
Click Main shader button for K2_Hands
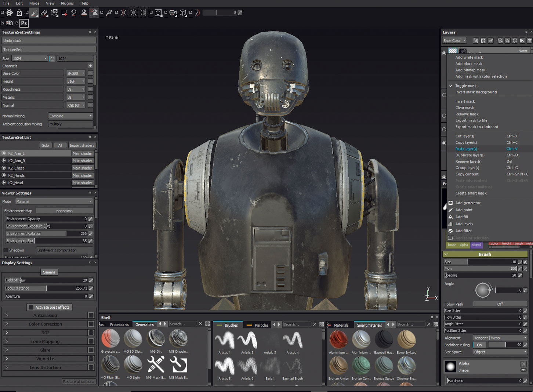pos(82,175)
